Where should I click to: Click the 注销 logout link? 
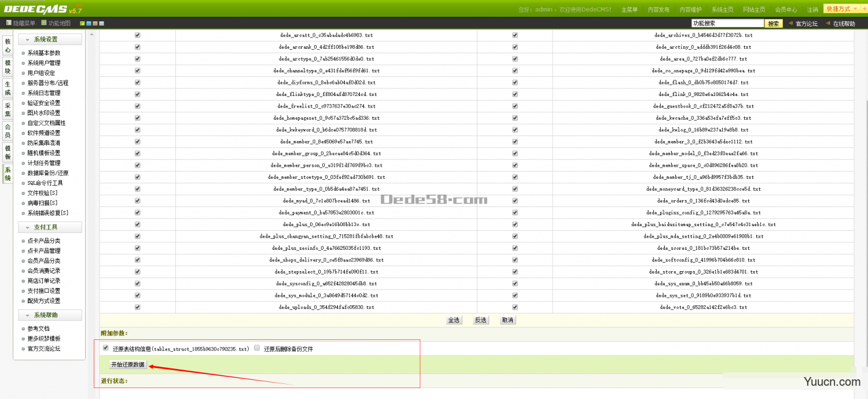coord(812,9)
